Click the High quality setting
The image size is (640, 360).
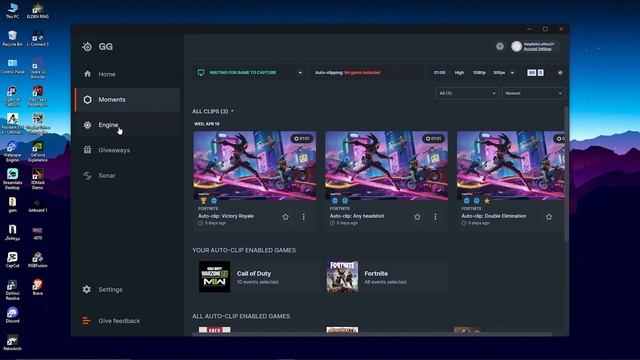point(459,73)
